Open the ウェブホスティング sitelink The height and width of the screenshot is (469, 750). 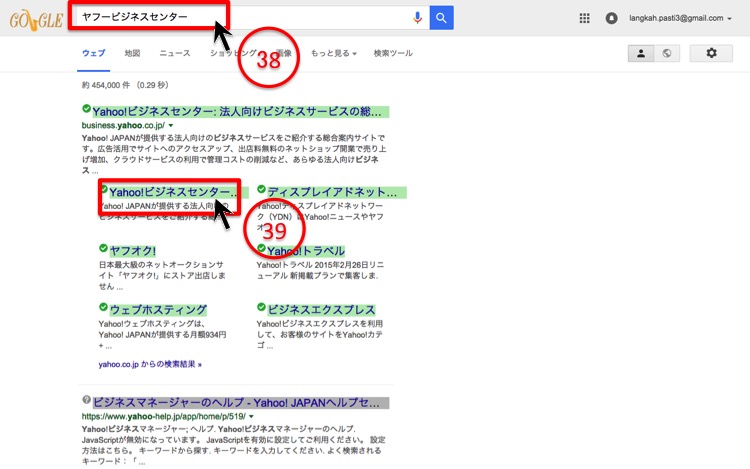pyautogui.click(x=158, y=310)
